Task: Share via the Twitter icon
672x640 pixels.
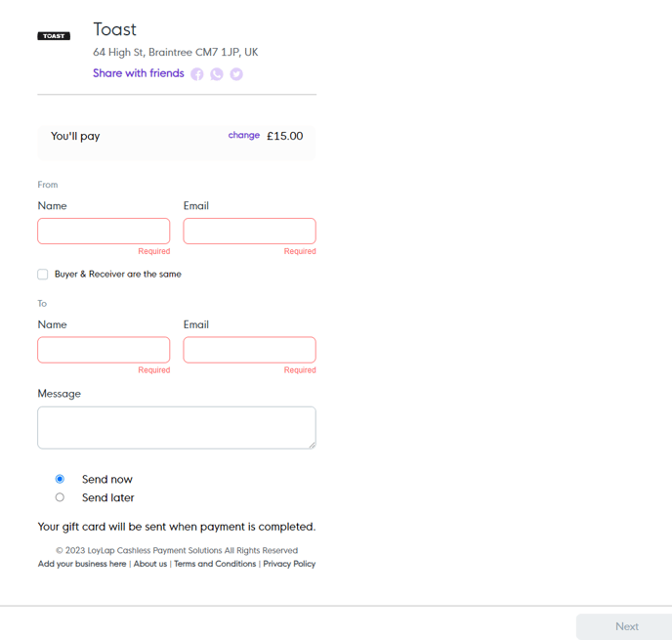Action: [236, 74]
